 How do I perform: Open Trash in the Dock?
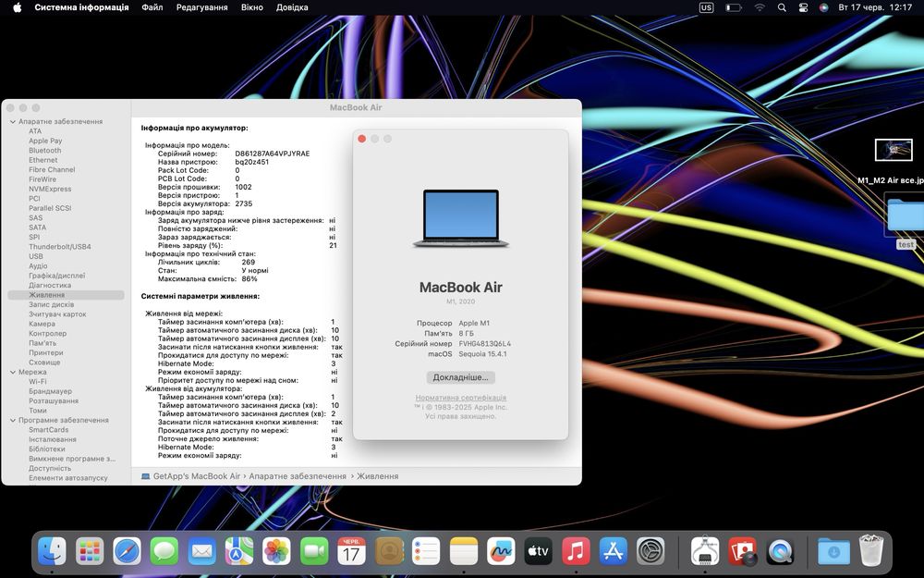(x=871, y=550)
